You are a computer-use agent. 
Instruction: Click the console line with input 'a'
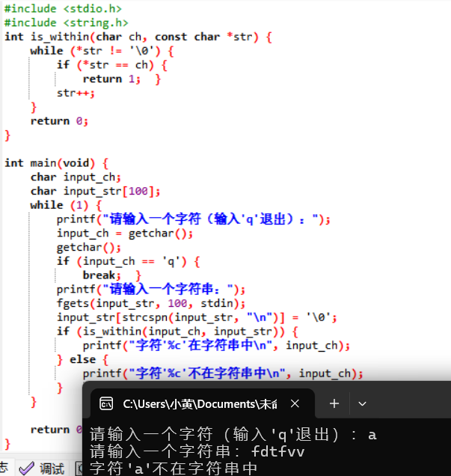[233, 435]
